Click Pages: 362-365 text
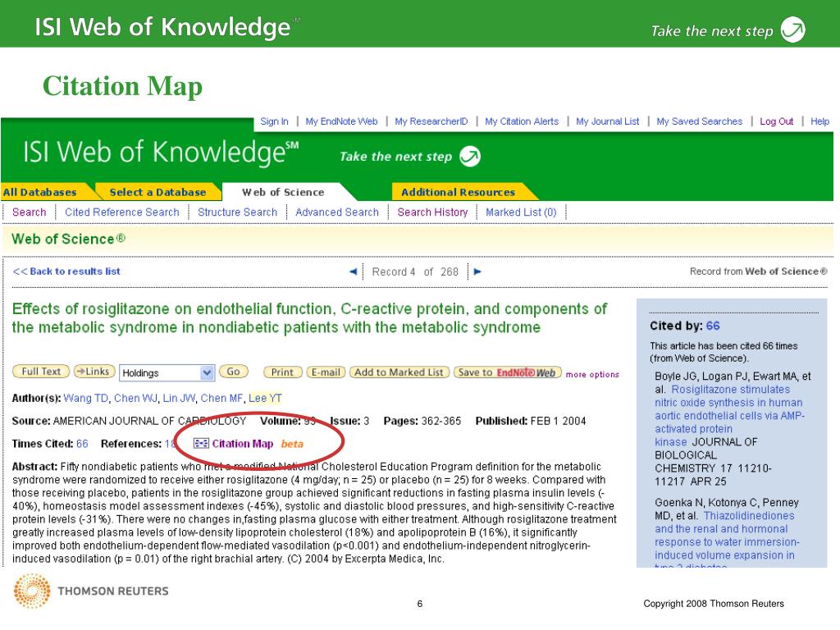Screen dimensions: 840x630 [x=422, y=421]
